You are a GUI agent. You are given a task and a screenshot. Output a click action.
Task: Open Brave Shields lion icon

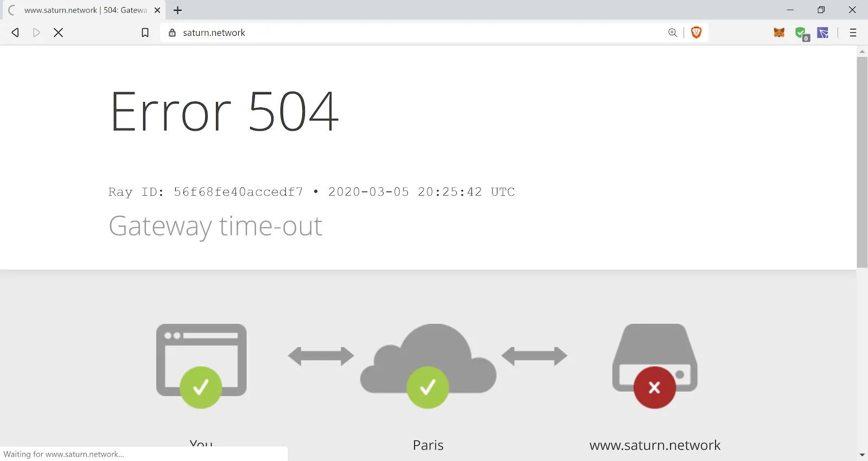(x=697, y=33)
